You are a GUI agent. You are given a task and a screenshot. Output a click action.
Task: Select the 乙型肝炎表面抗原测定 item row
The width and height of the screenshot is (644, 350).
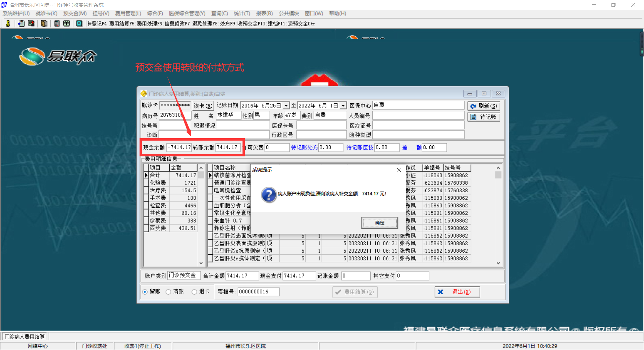339,243
